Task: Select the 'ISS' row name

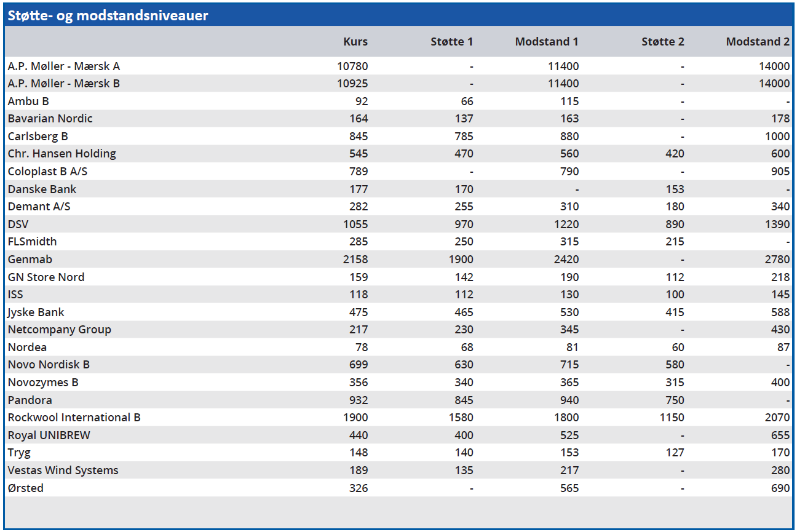Action: coord(15,295)
